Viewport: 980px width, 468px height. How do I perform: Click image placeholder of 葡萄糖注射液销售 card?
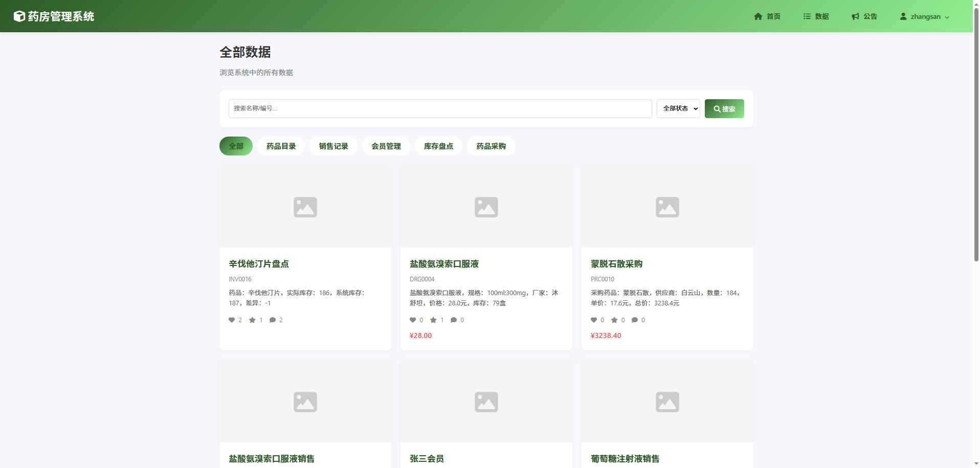tap(667, 402)
